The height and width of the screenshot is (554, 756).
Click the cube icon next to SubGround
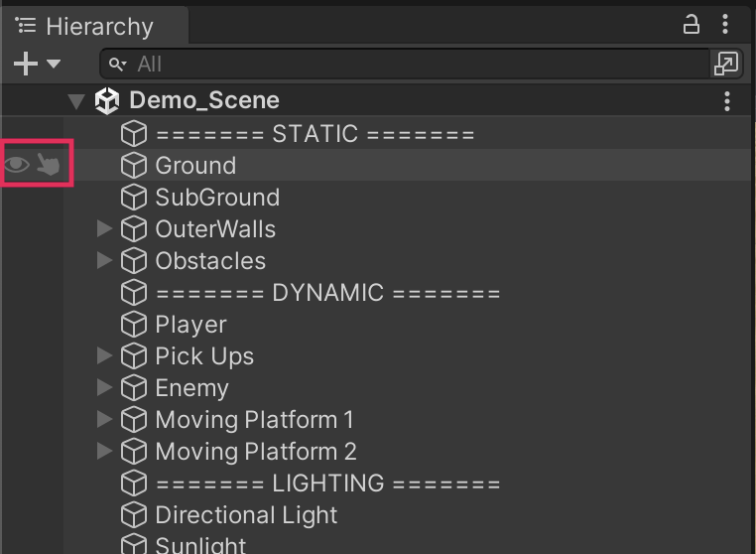tap(133, 198)
